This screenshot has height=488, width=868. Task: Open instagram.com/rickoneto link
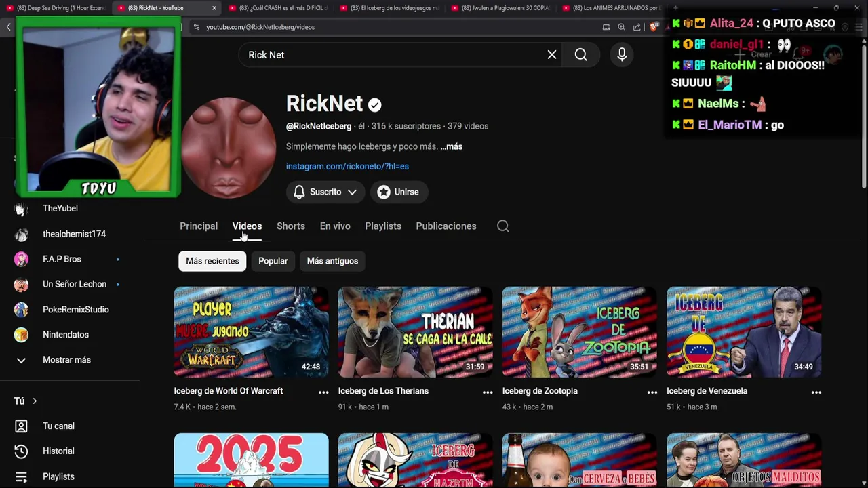[x=347, y=166]
